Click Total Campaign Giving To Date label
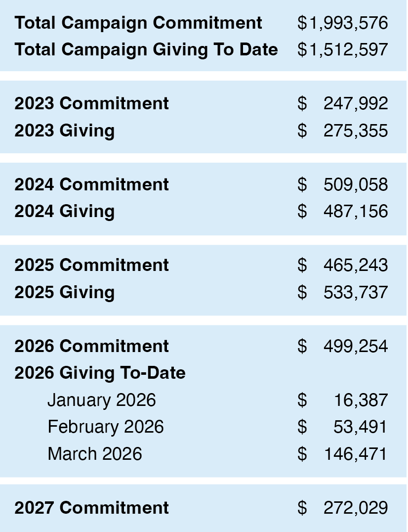Viewport: 408px width, 532px height. point(146,49)
